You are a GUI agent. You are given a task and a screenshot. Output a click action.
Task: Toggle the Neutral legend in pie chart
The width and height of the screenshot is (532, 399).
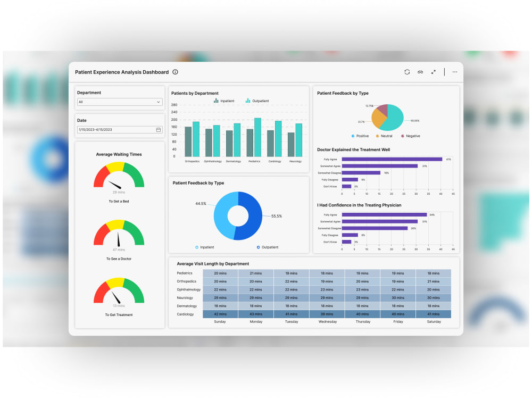(x=384, y=136)
